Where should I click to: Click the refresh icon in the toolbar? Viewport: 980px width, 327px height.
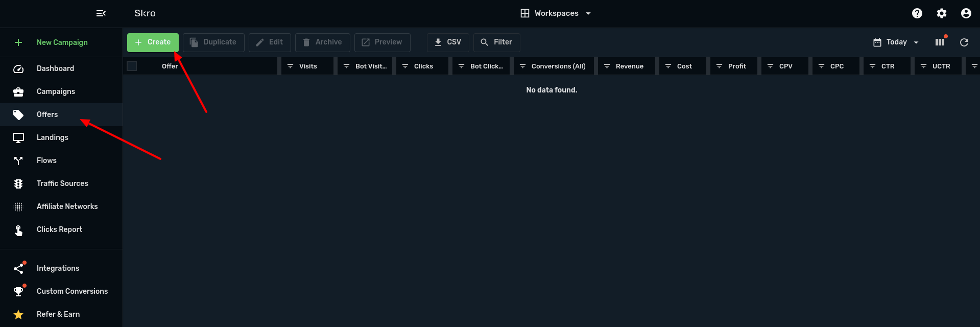(x=964, y=42)
